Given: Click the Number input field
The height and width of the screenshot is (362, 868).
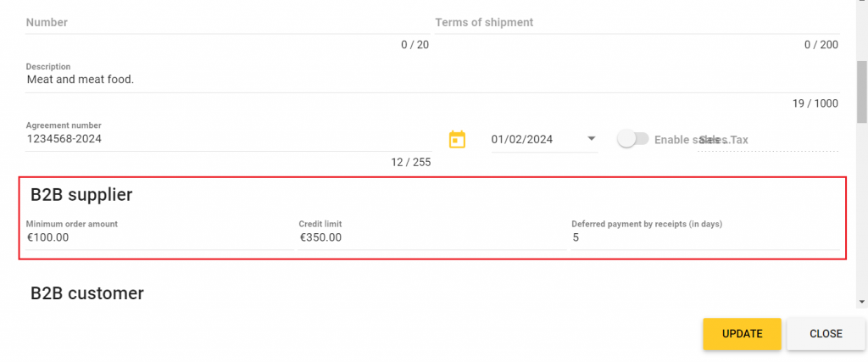Looking at the screenshot, I should coord(227,23).
